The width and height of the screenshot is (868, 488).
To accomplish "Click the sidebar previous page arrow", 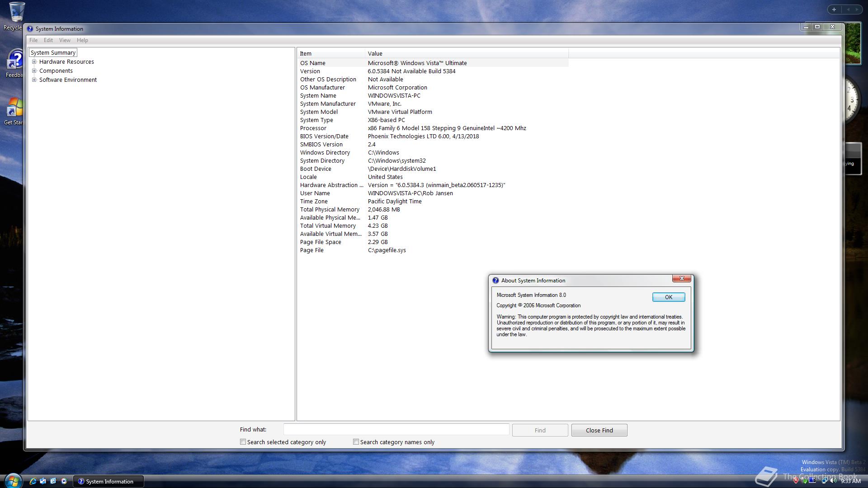I will [848, 9].
